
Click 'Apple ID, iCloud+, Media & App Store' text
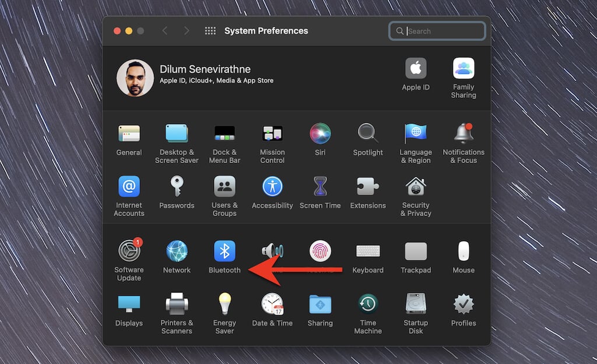[x=216, y=80]
